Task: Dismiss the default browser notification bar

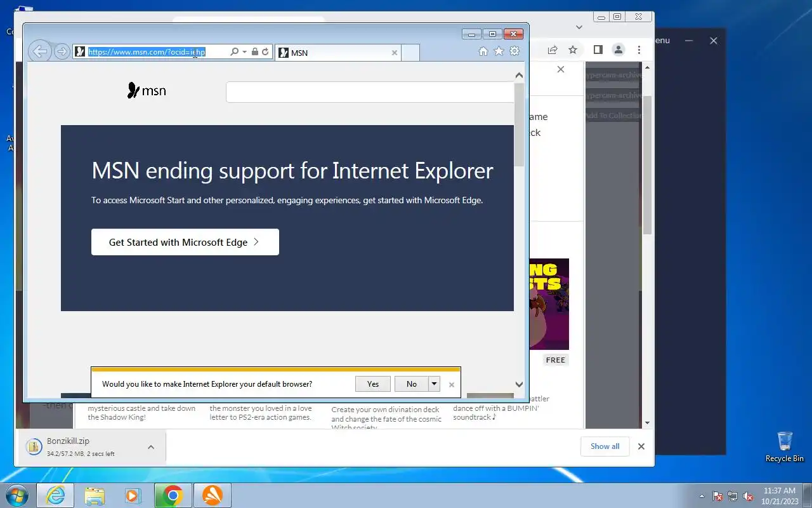Action: (x=452, y=385)
